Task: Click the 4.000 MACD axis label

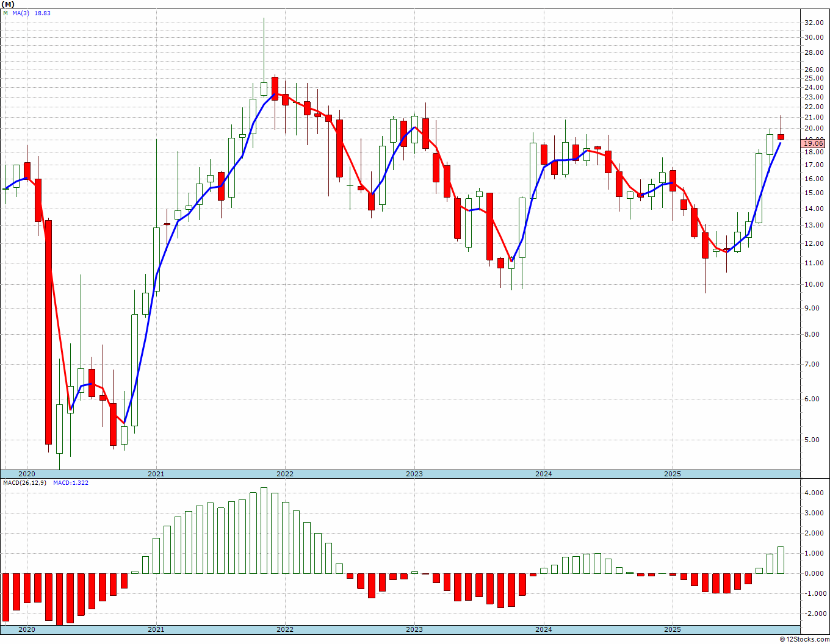Action: tap(814, 493)
